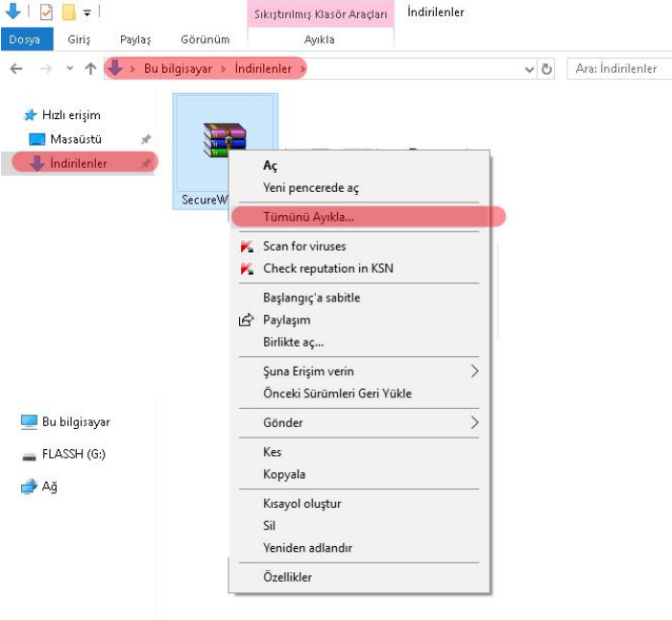This screenshot has height=620, width=672.
Task: Click the pin icon next to İndirilenler
Action: point(146,163)
